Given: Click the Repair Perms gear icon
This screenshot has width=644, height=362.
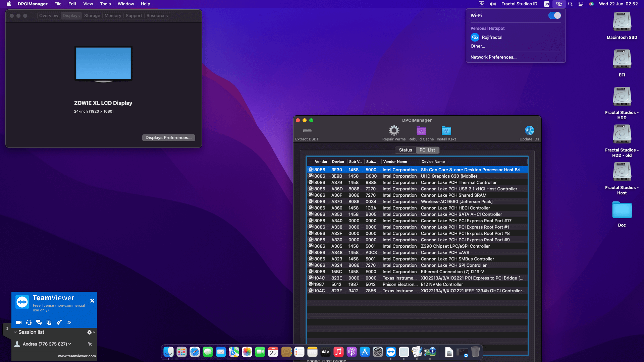Looking at the screenshot, I should coord(394,130).
